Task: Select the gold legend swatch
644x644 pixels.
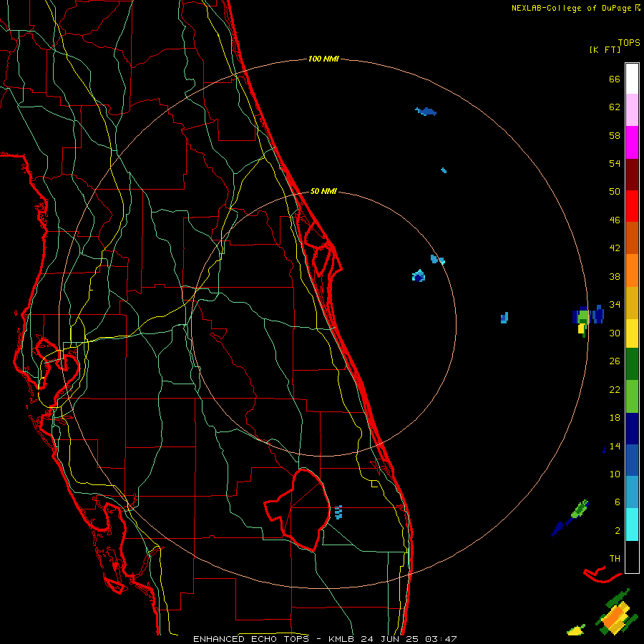Action: [x=632, y=302]
